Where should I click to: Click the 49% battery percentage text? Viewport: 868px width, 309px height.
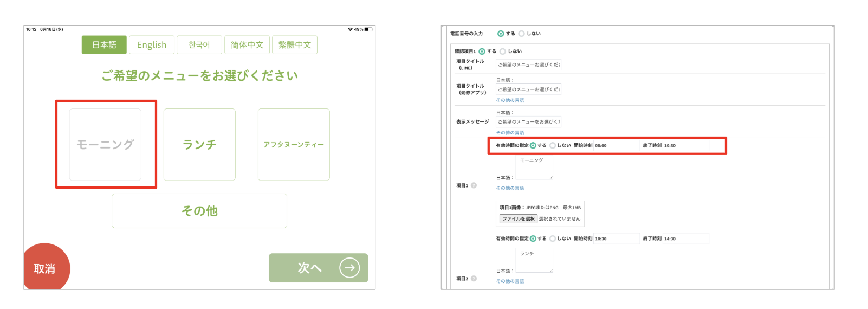[x=359, y=29]
